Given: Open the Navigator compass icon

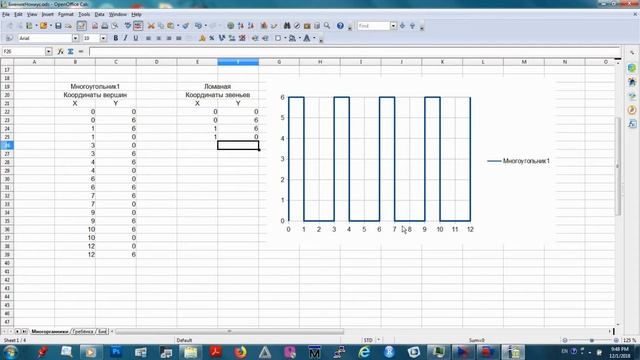Looking at the screenshot, I should pyautogui.click(x=297, y=26).
